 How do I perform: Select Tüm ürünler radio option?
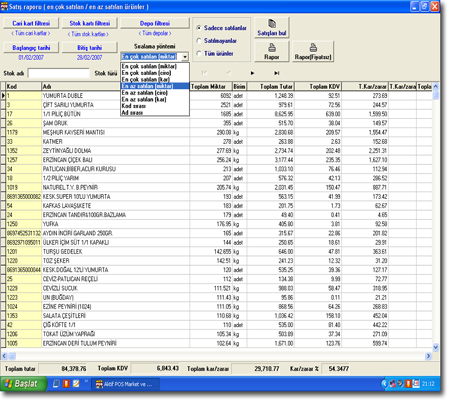(x=215, y=53)
